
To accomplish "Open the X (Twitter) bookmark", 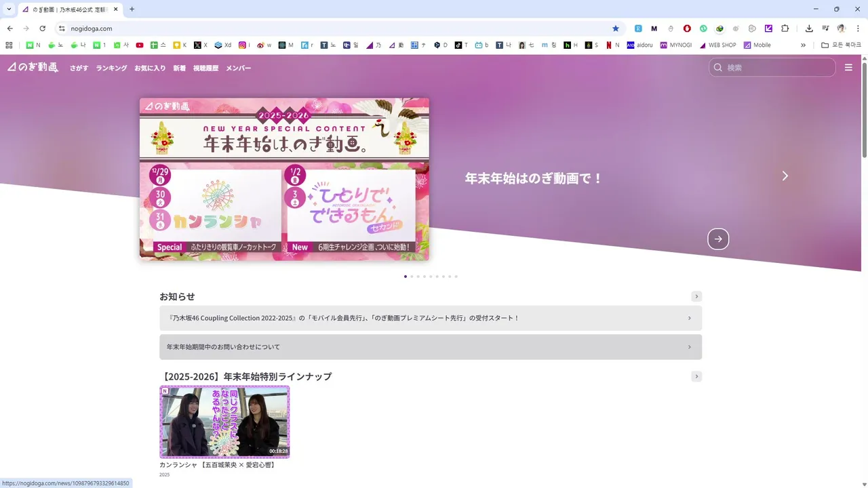I will (201, 45).
